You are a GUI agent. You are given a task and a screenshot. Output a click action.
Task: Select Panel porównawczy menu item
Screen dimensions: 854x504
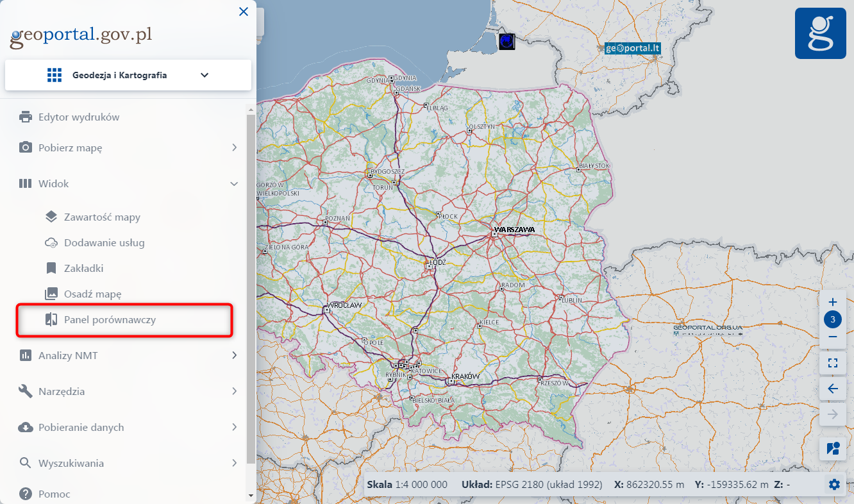point(110,320)
